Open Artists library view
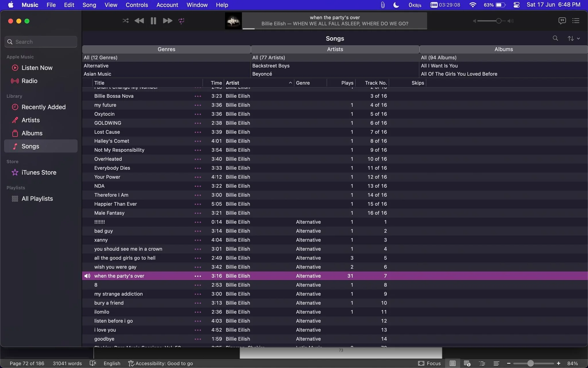Screen dimensions: 588x368 [41, 120]
